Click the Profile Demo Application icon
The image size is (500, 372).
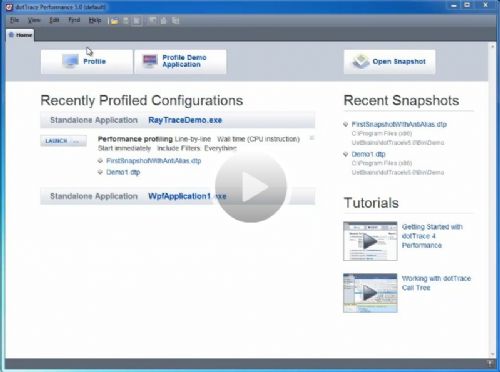tap(150, 61)
